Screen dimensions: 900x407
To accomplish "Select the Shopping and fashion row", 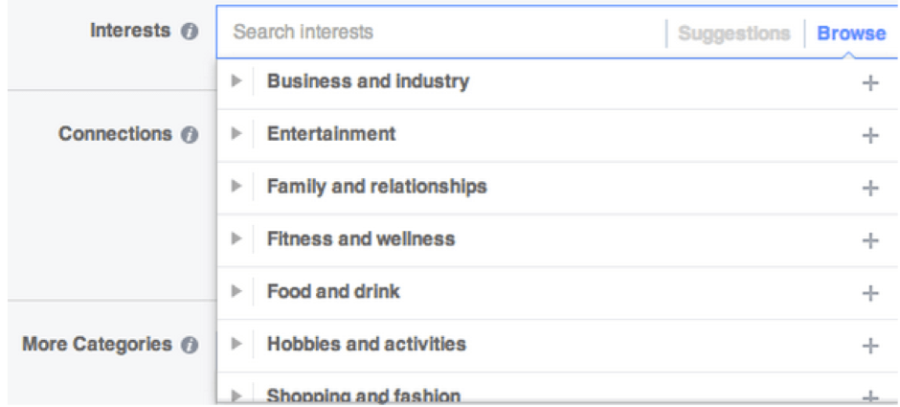I will coord(364,395).
